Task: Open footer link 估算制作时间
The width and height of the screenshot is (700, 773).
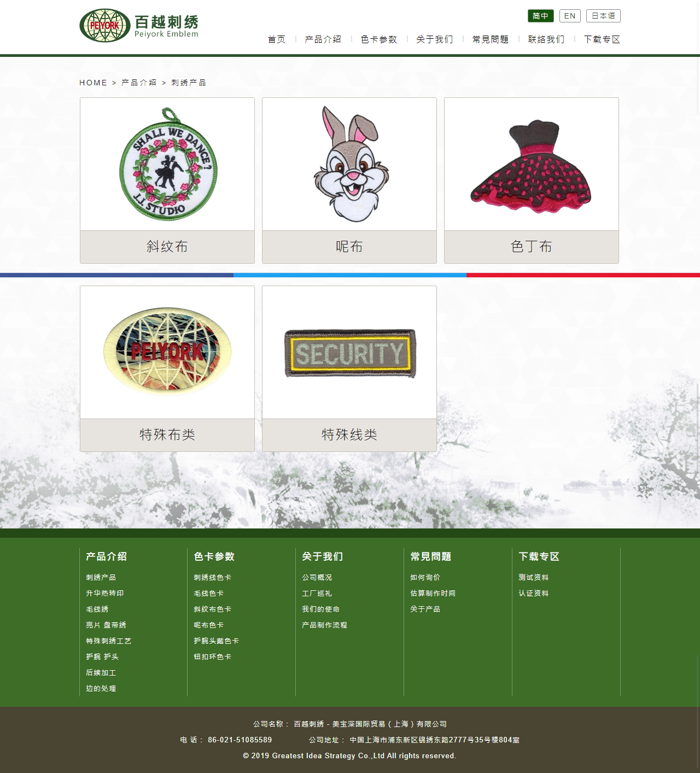Action: [433, 593]
